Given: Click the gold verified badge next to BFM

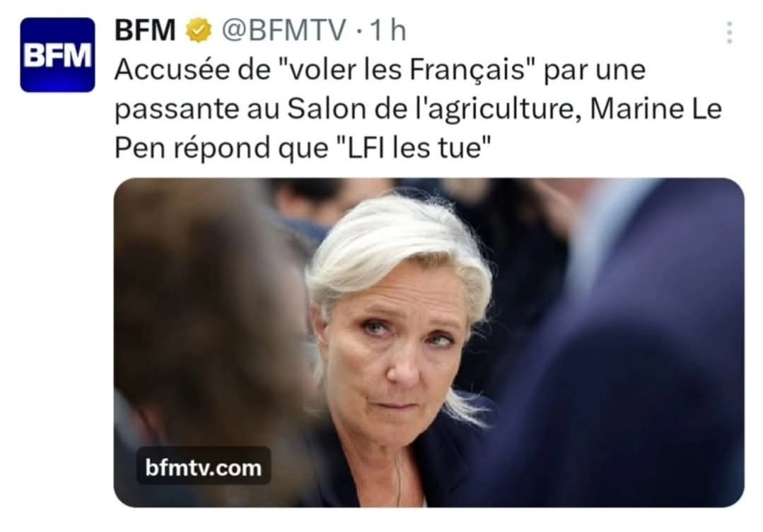Looking at the screenshot, I should 199,30.
